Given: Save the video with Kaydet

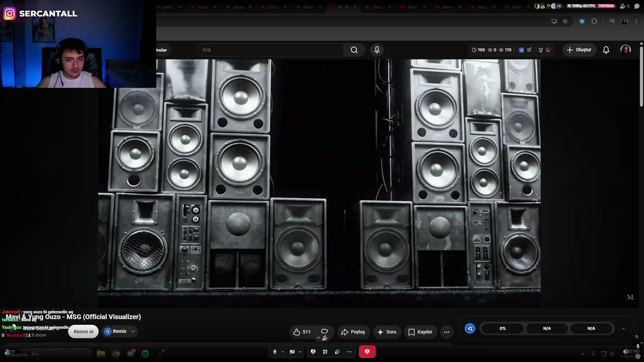Looking at the screenshot, I should (x=420, y=332).
